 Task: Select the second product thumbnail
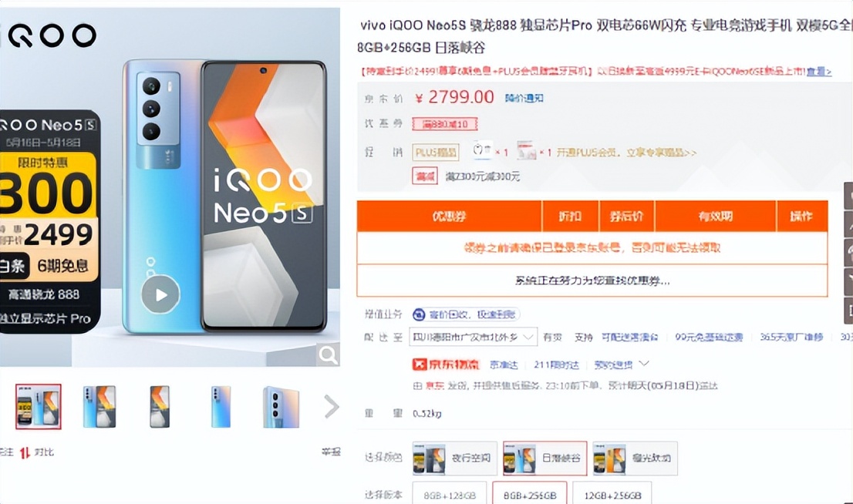[99, 407]
